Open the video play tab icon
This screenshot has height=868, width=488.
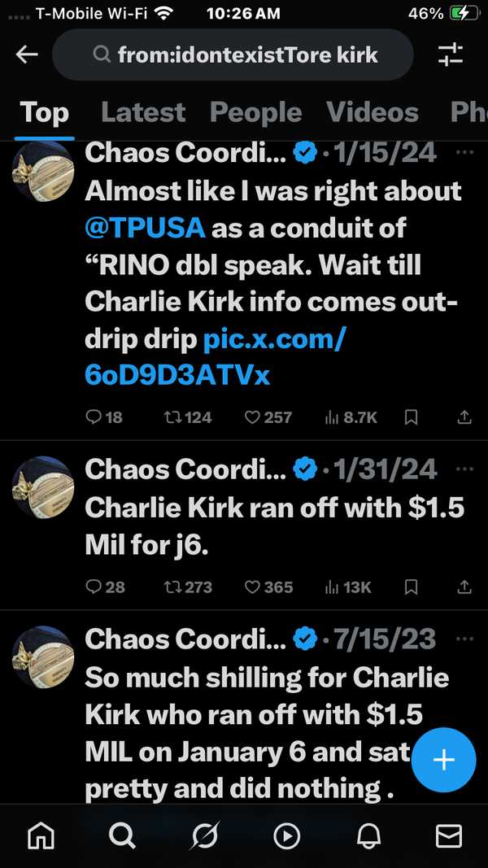pos(285,835)
